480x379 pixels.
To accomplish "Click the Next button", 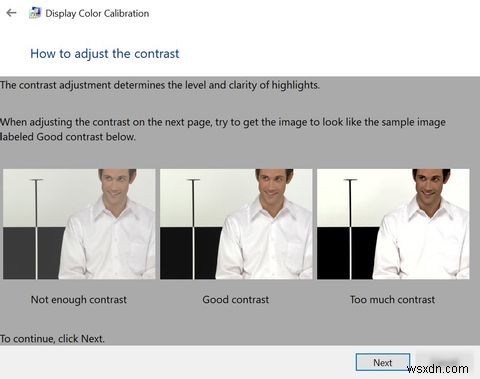I will [383, 362].
